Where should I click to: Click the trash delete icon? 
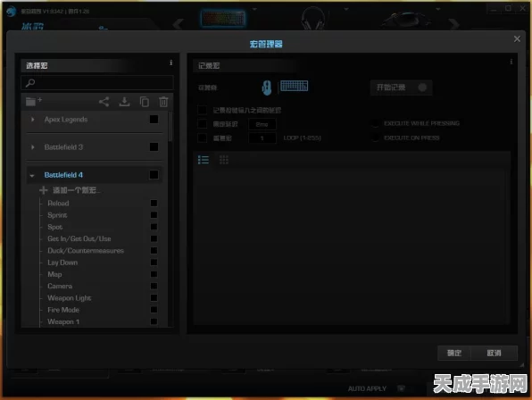point(163,102)
